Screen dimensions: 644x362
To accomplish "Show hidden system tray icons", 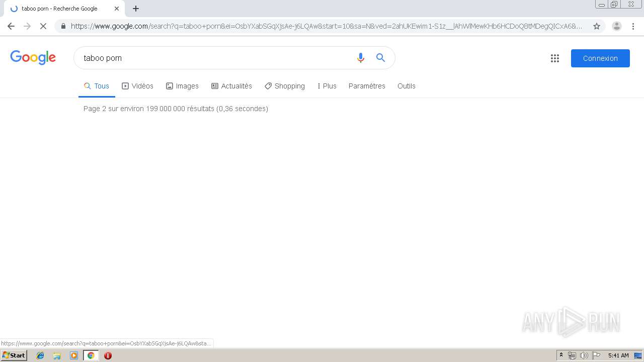I will point(561,355).
